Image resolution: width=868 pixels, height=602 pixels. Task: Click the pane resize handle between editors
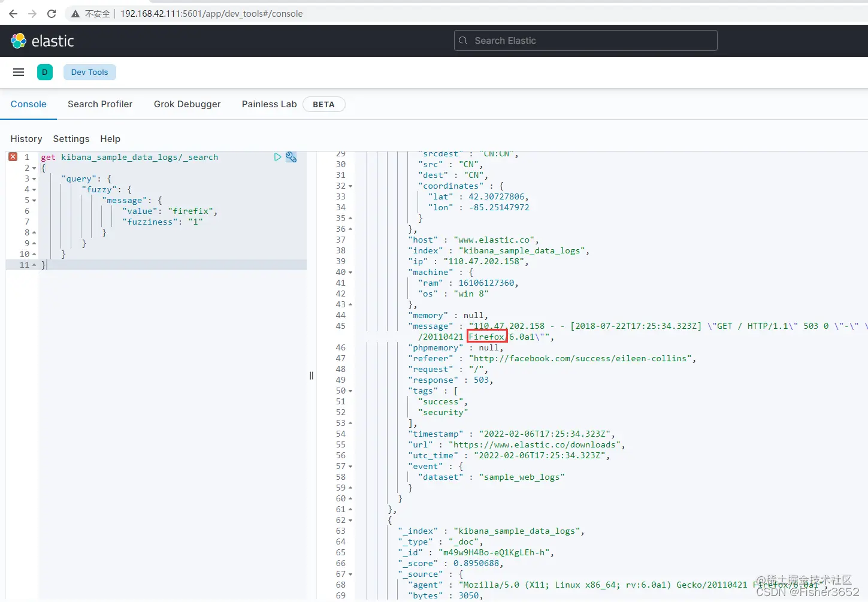(311, 376)
